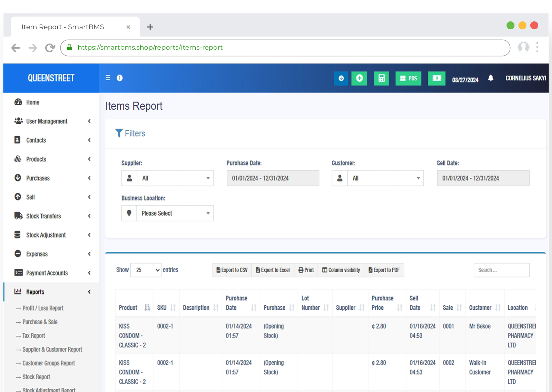Click the hamburger menu toggle icon
This screenshot has height=392, width=552.
(108, 78)
